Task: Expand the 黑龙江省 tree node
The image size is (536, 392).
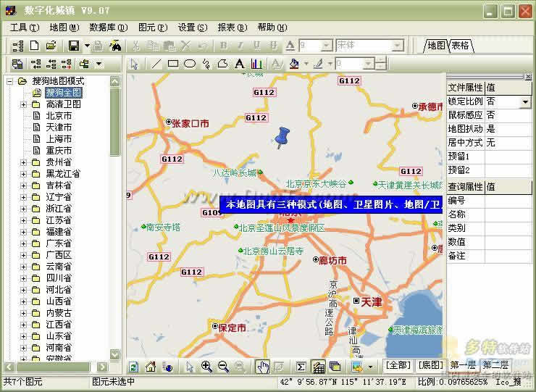Action: [23, 174]
